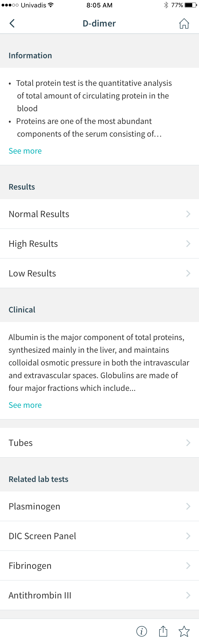See more under Clinical section
The width and height of the screenshot is (199, 644).
25,405
